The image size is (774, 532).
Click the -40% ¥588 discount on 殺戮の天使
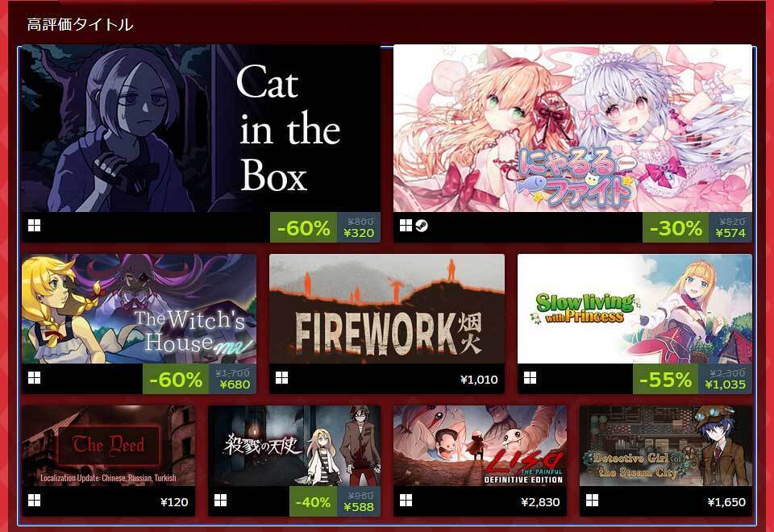click(335, 501)
